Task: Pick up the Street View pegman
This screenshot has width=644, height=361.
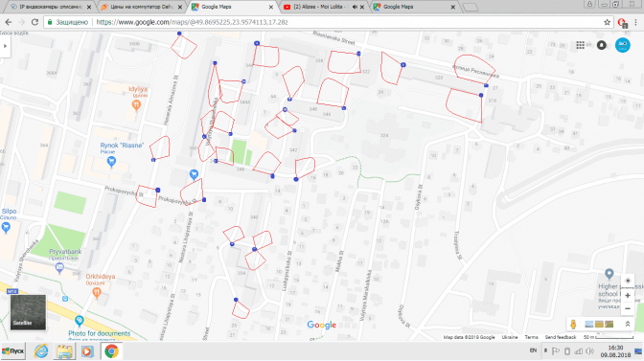Action: pyautogui.click(x=573, y=324)
